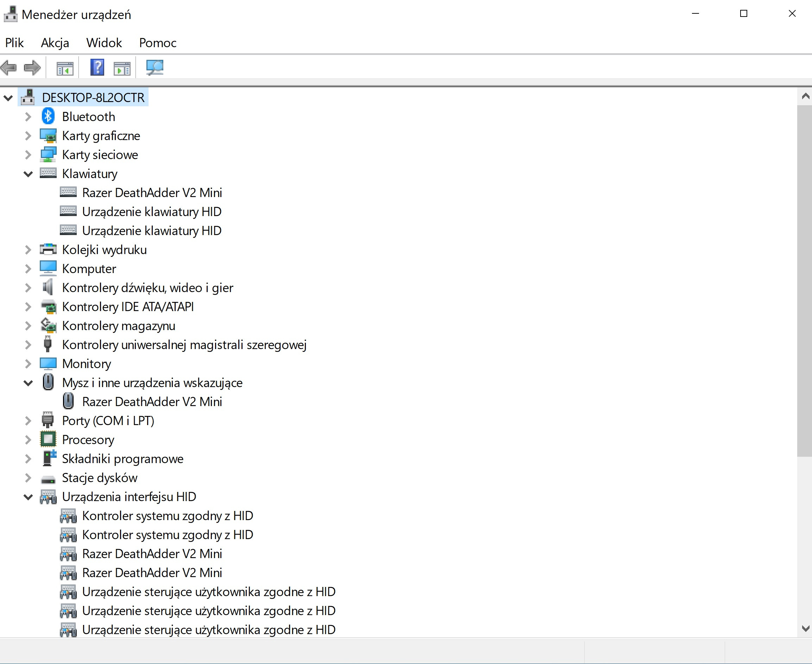
Task: Open the Widok menu
Action: click(104, 43)
